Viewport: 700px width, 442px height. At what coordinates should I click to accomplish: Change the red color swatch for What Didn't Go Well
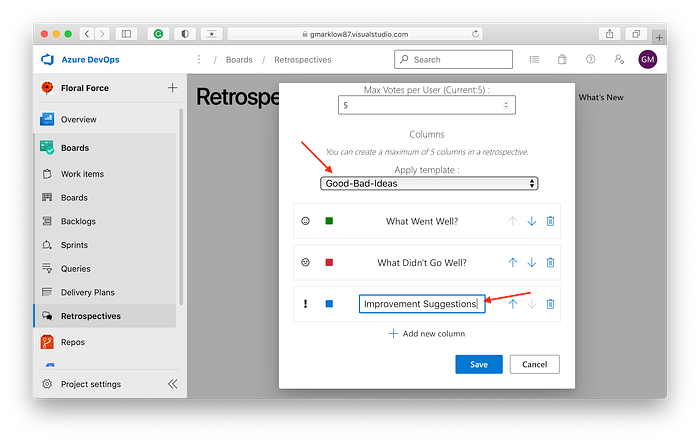click(x=329, y=263)
